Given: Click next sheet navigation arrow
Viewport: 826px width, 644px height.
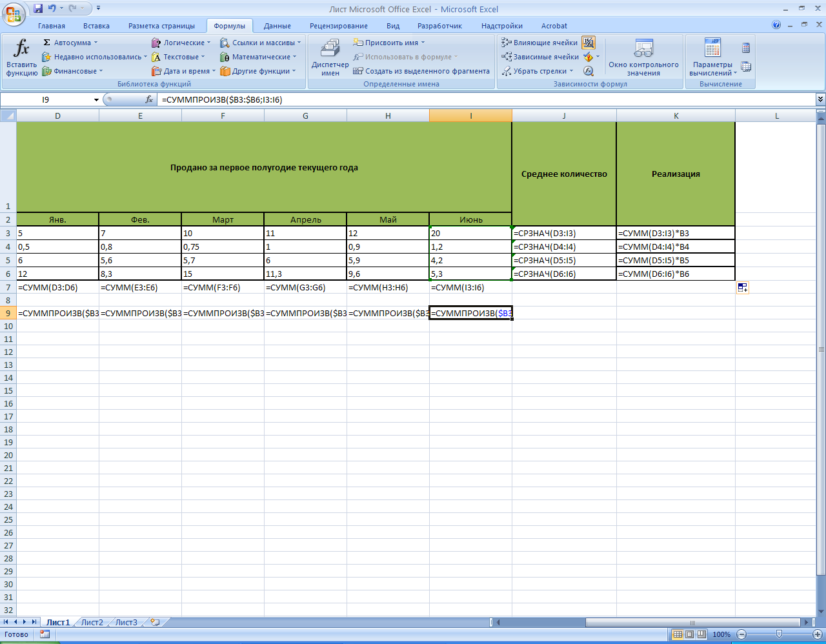Looking at the screenshot, I should point(25,622).
